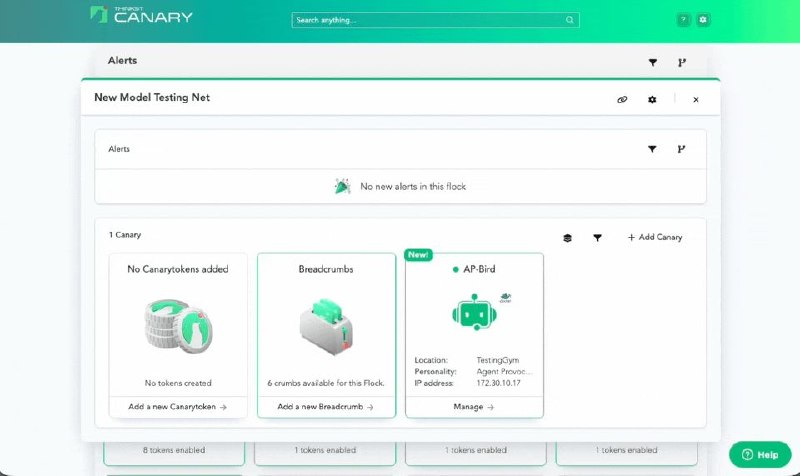
Task: Click the small docker badge on AP-Bird card
Action: 506,297
